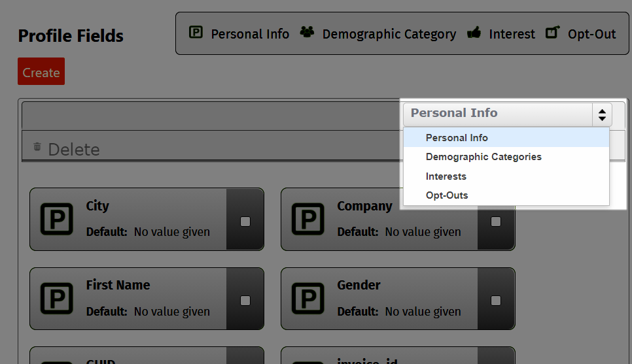Image resolution: width=632 pixels, height=364 pixels.
Task: Click City's 'No value given' default text
Action: (171, 232)
